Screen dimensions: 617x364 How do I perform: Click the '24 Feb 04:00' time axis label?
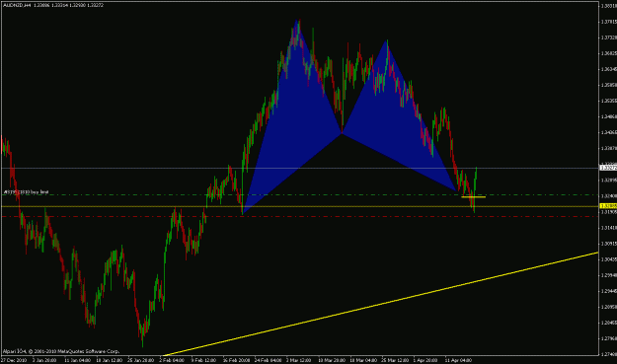(x=268, y=360)
